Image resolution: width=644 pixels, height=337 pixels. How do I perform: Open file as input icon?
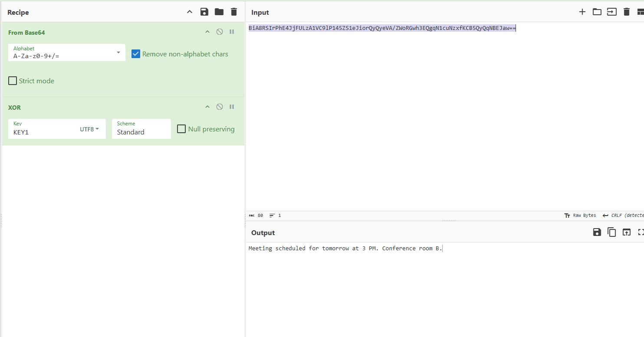[611, 12]
